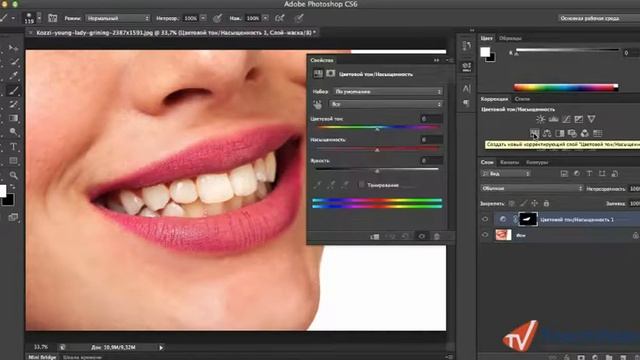
Task: Switch to the Каналы (Channels) tab
Action: pos(509,162)
